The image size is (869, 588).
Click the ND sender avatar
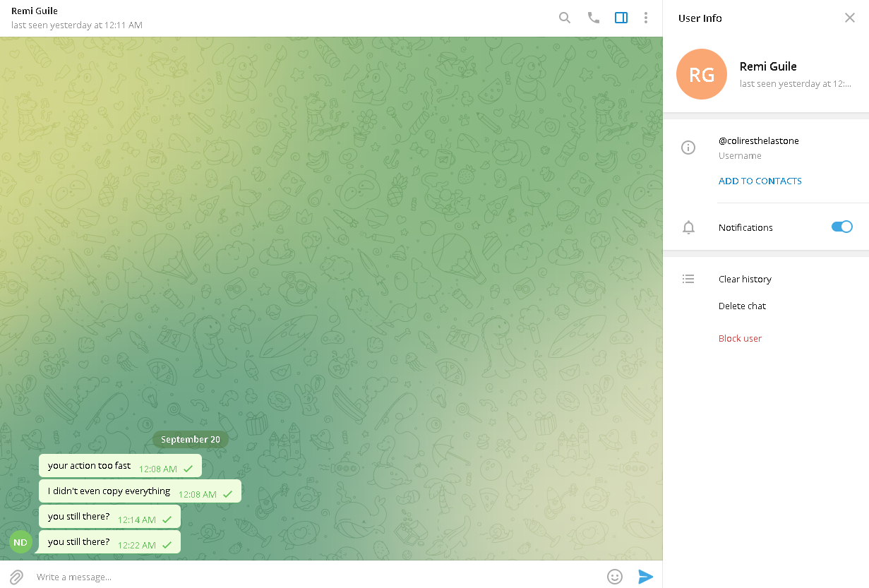[x=20, y=542]
